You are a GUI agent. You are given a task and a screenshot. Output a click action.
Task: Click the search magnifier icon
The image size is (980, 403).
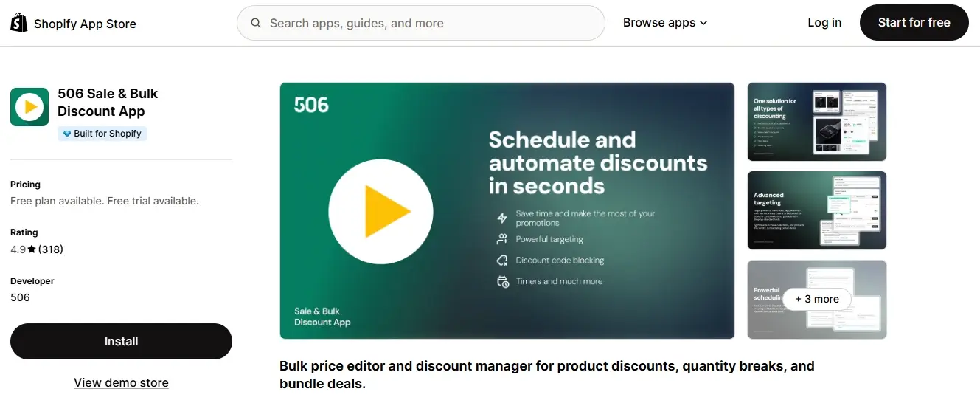[x=256, y=23]
